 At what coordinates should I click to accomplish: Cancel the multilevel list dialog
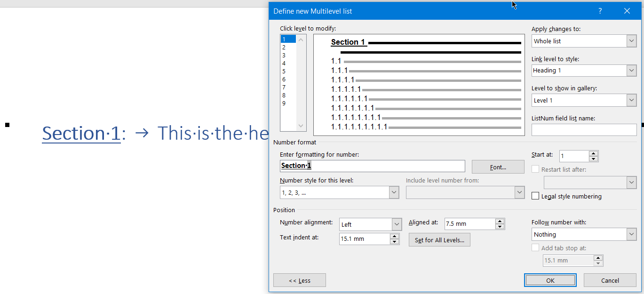(x=610, y=280)
